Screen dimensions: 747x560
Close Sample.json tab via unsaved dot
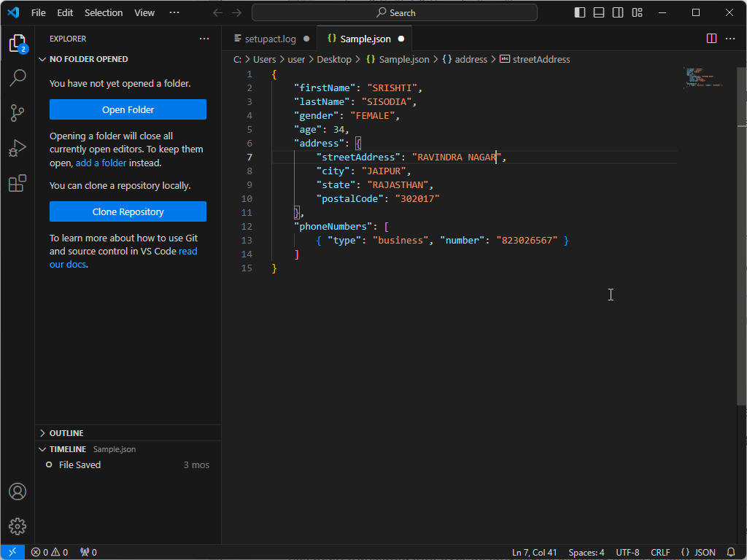coord(401,39)
